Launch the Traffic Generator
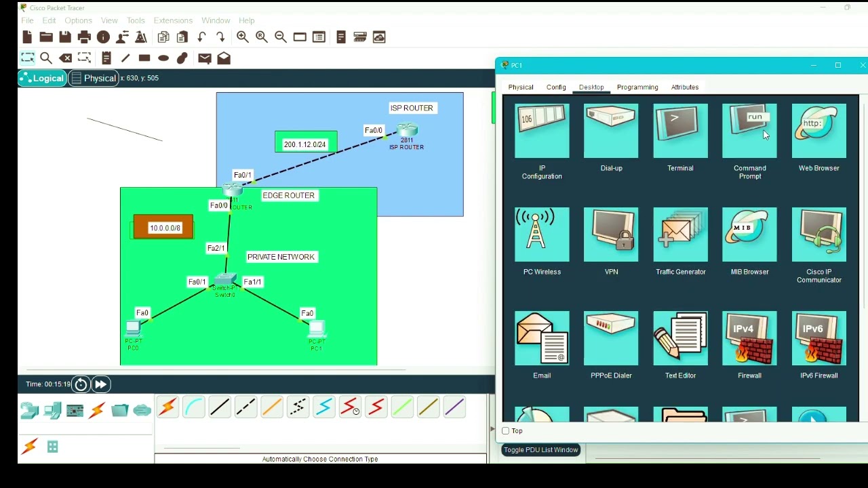The height and width of the screenshot is (488, 868). pyautogui.click(x=680, y=235)
